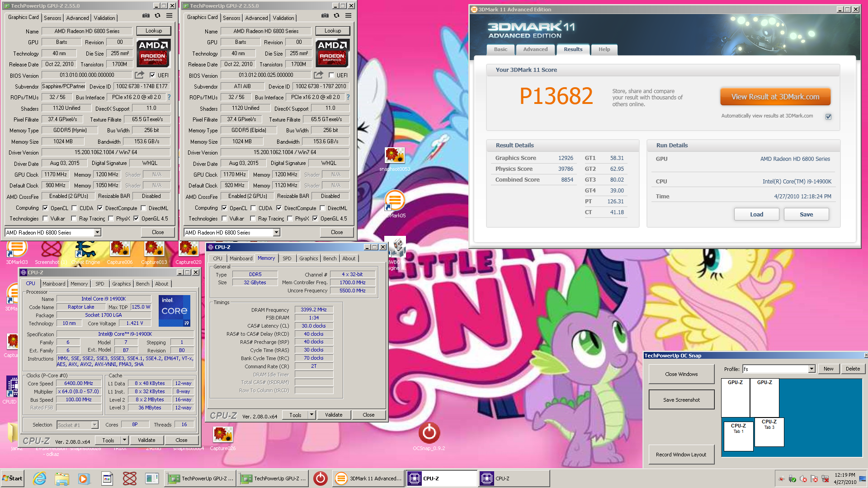Image resolution: width=868 pixels, height=488 pixels.
Task: Open the Socket #1 selection dropdown in CPU-Z
Action: (x=94, y=425)
